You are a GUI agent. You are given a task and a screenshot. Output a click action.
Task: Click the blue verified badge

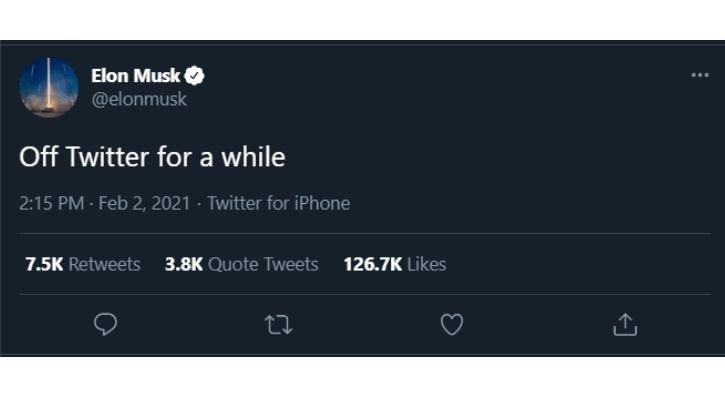(x=197, y=76)
